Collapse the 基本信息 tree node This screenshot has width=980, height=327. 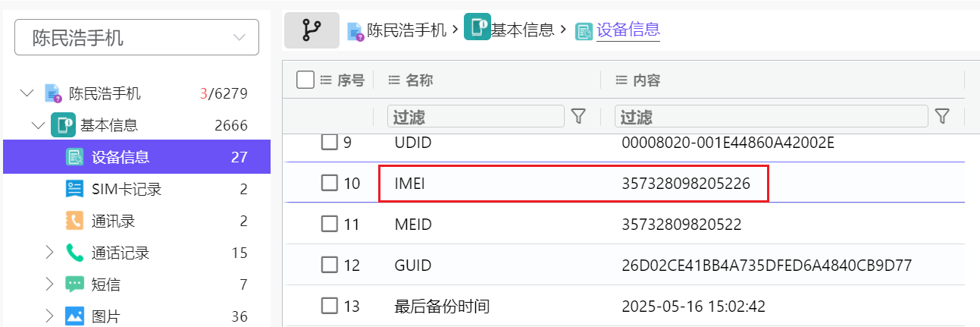pos(39,125)
